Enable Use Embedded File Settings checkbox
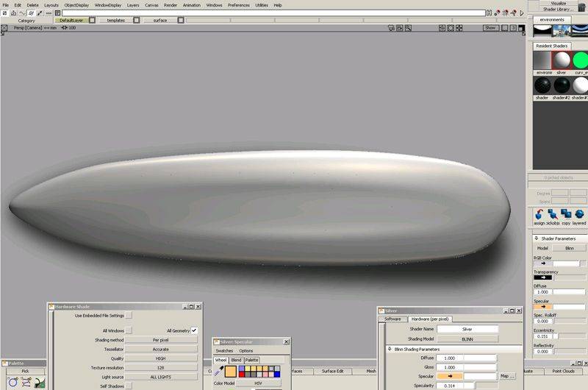This screenshot has height=390, width=588. coord(129,315)
